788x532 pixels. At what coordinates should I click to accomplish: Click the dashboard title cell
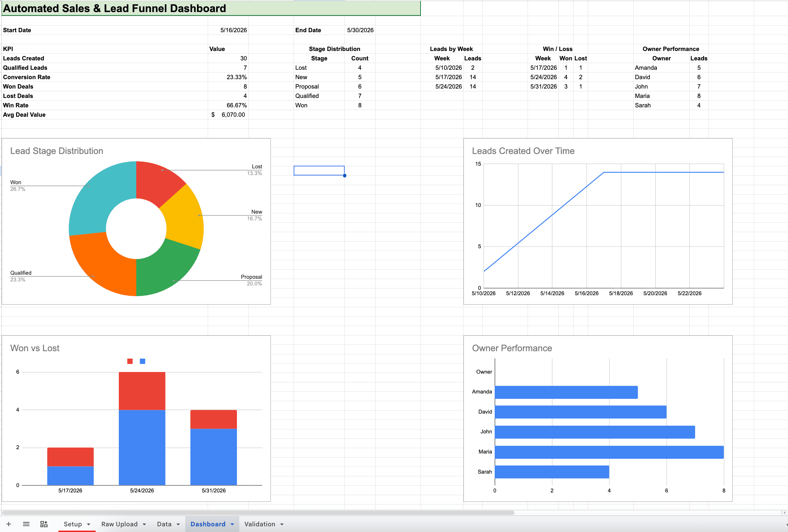(x=211, y=8)
